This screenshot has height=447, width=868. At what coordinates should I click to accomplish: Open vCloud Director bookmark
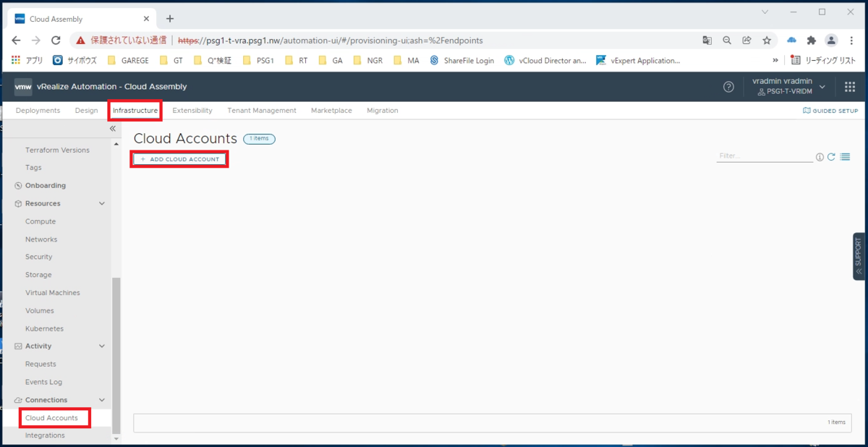(x=545, y=61)
